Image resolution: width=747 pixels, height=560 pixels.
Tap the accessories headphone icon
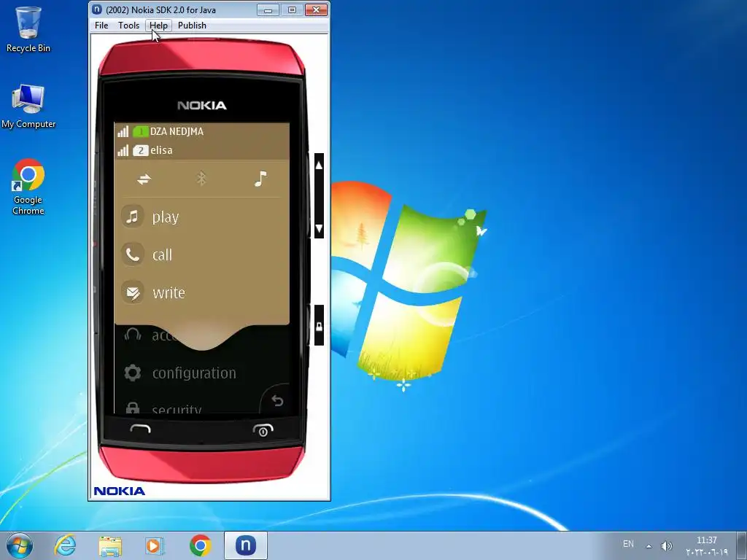[x=133, y=334]
